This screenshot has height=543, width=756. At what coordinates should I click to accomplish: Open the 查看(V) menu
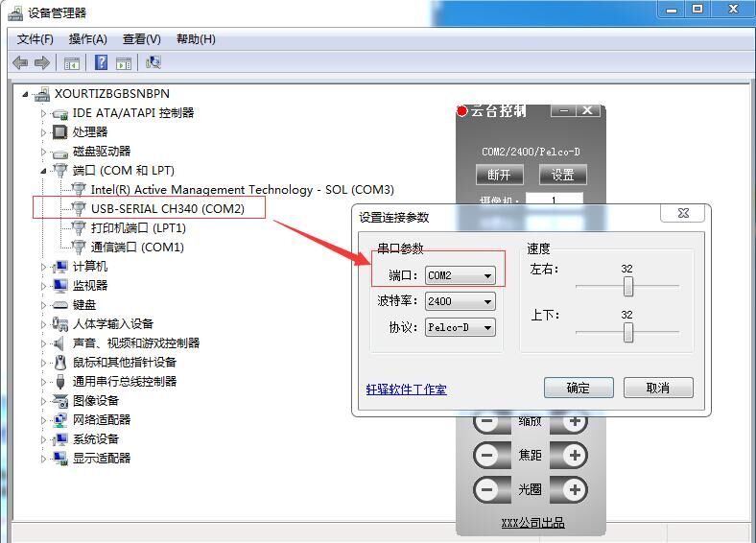click(141, 39)
